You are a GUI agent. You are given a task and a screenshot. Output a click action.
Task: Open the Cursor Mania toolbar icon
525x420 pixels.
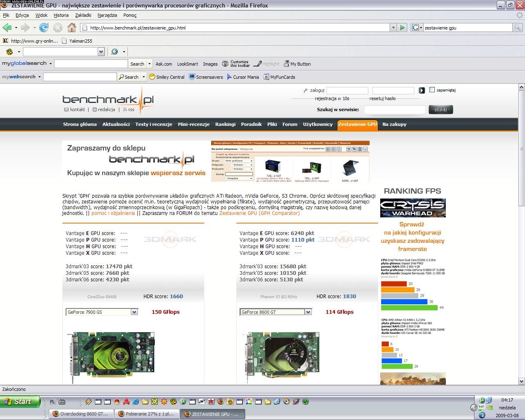[243, 77]
